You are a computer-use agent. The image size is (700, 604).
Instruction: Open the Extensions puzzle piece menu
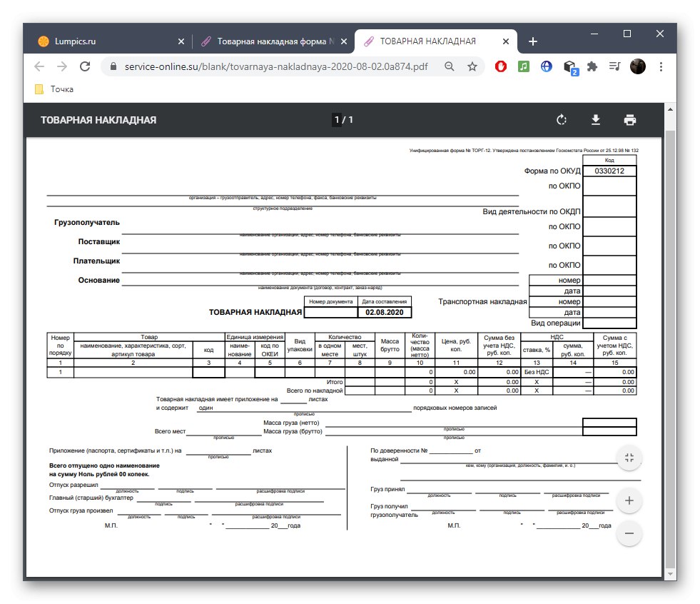(594, 66)
